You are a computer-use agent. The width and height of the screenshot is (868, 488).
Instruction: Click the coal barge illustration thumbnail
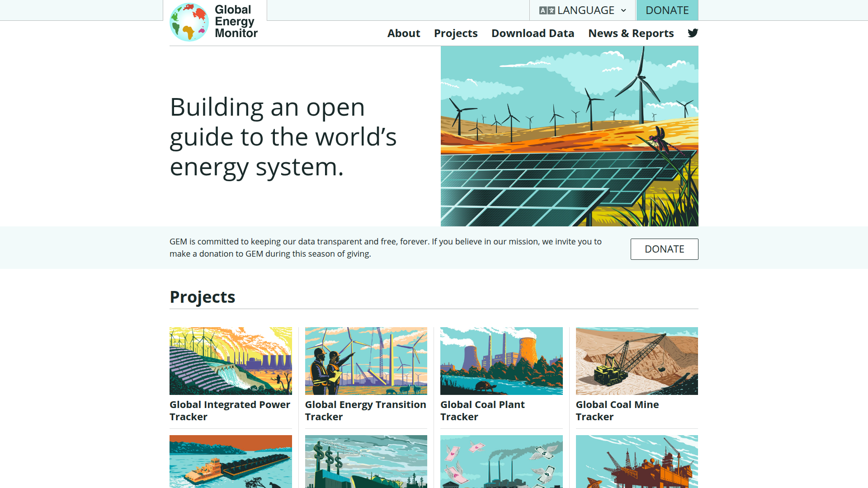[231, 461]
